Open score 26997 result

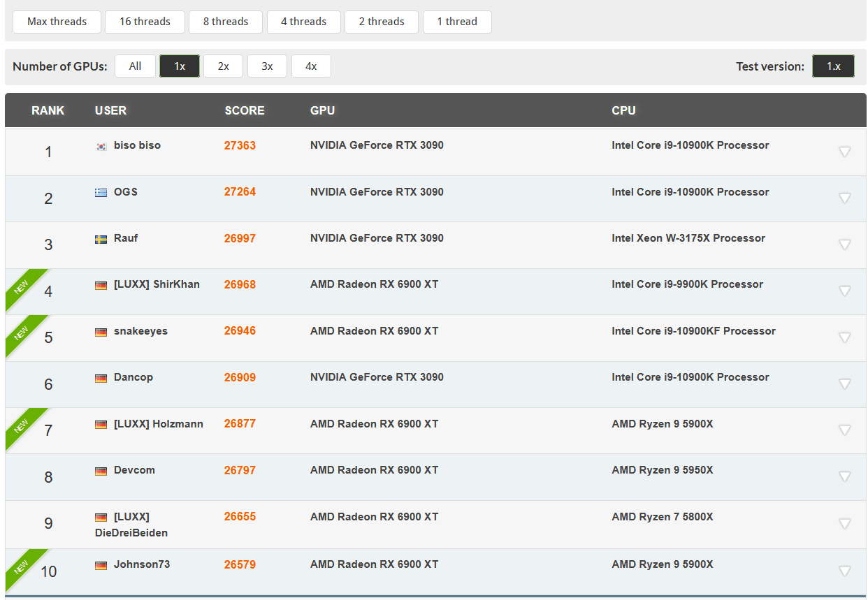pos(240,238)
